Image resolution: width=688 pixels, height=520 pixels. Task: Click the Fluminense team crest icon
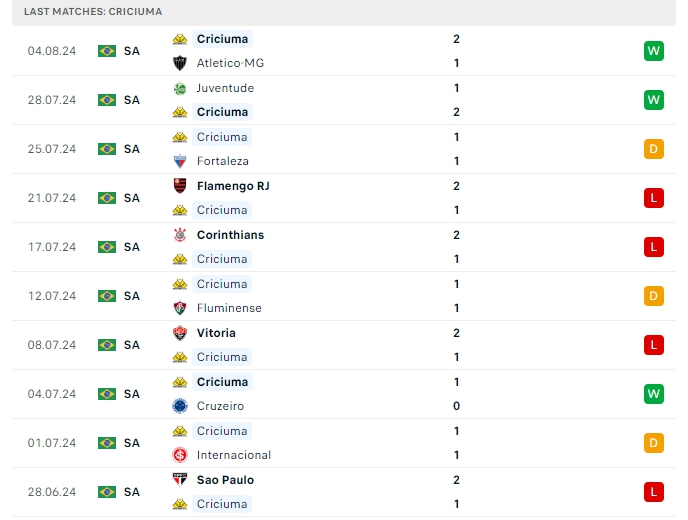point(180,308)
